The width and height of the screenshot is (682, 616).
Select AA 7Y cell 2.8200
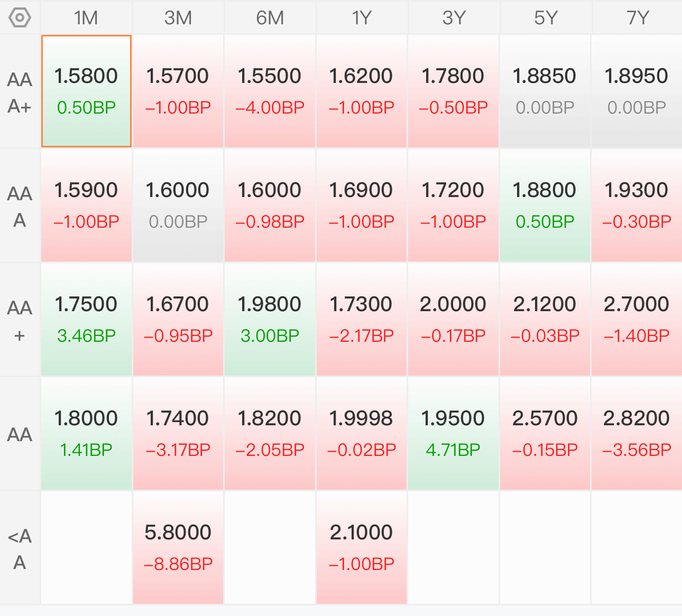[637, 434]
